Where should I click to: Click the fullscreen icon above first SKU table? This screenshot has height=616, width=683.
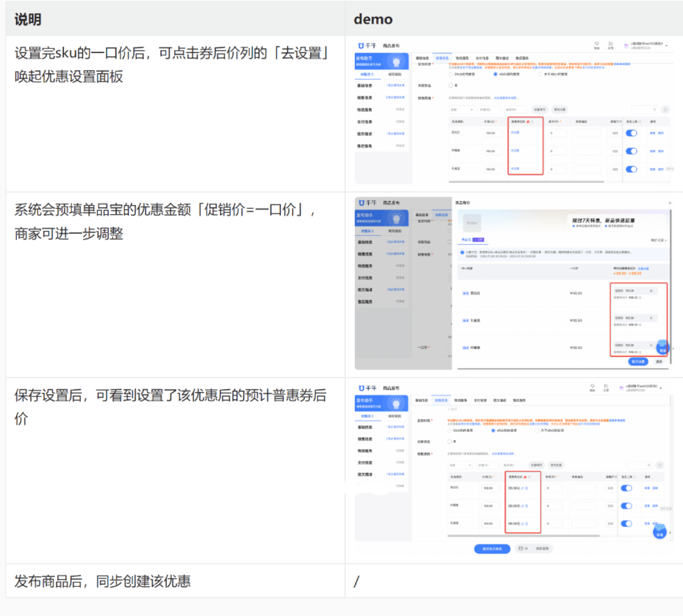pos(665,109)
